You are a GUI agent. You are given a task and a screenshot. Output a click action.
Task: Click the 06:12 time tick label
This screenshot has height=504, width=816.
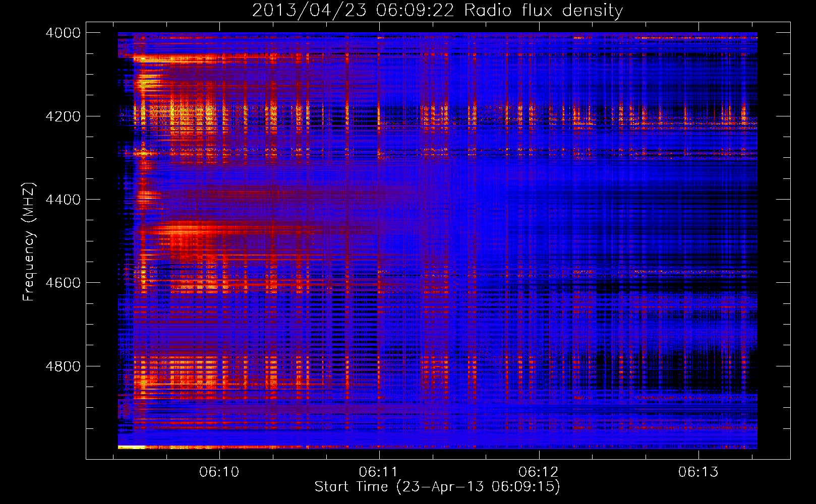[x=539, y=472]
